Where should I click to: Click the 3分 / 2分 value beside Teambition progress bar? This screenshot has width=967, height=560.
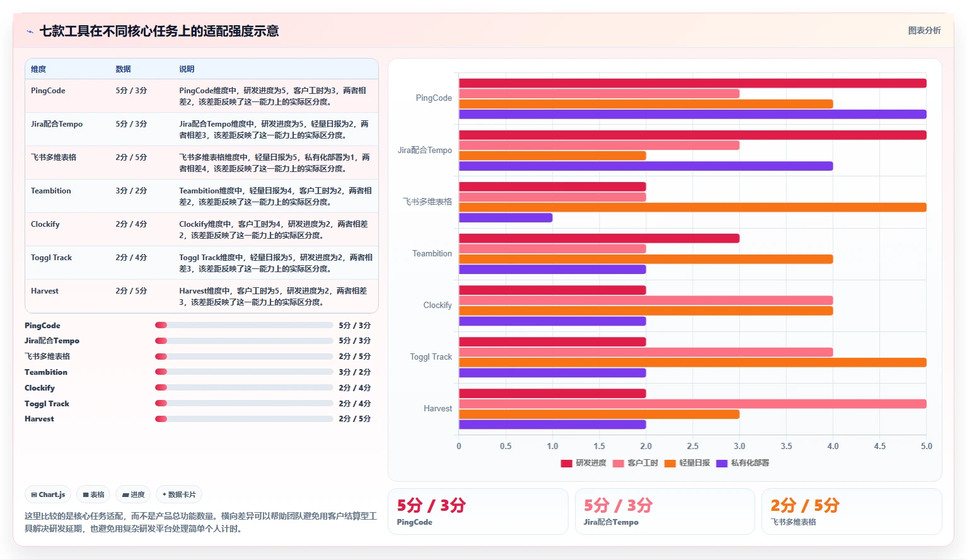click(354, 372)
